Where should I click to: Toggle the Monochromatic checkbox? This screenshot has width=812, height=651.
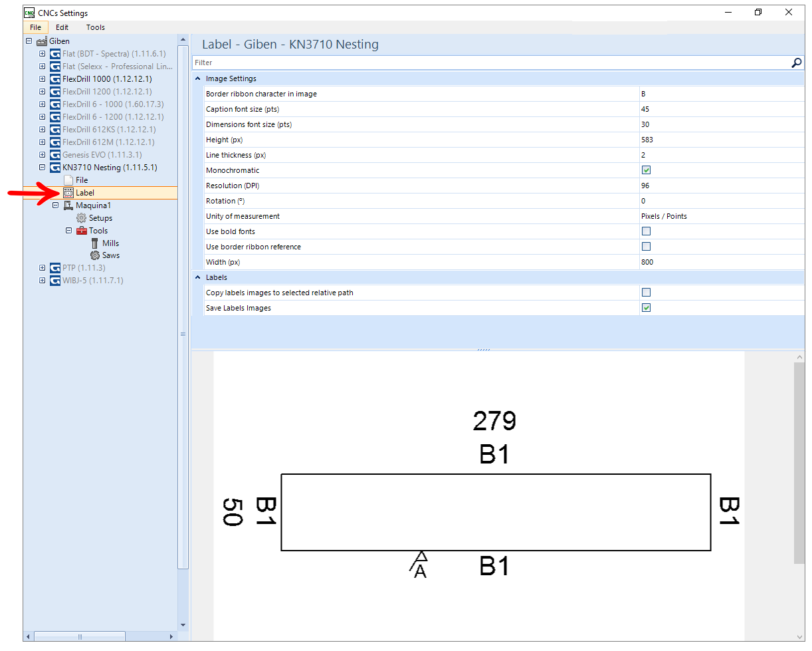click(646, 170)
